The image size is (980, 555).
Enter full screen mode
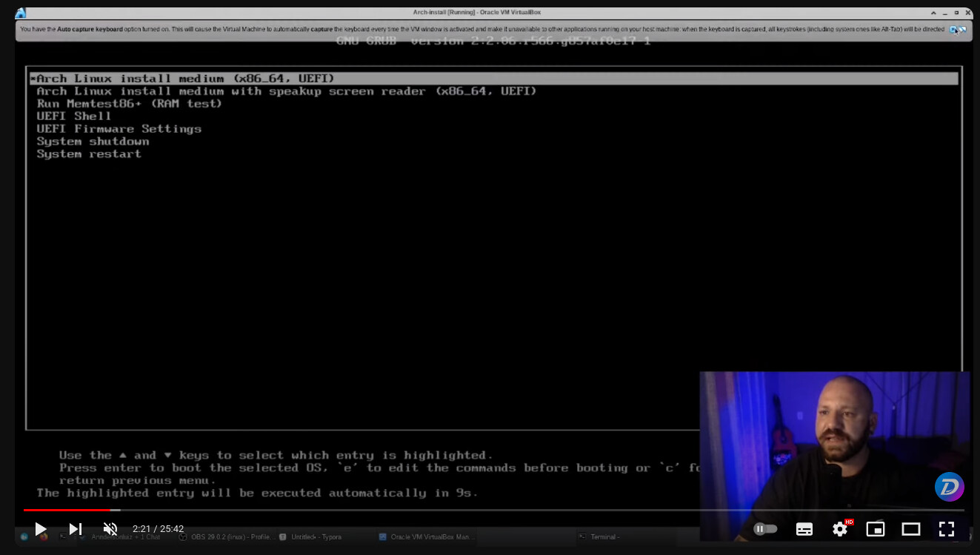[x=947, y=529]
